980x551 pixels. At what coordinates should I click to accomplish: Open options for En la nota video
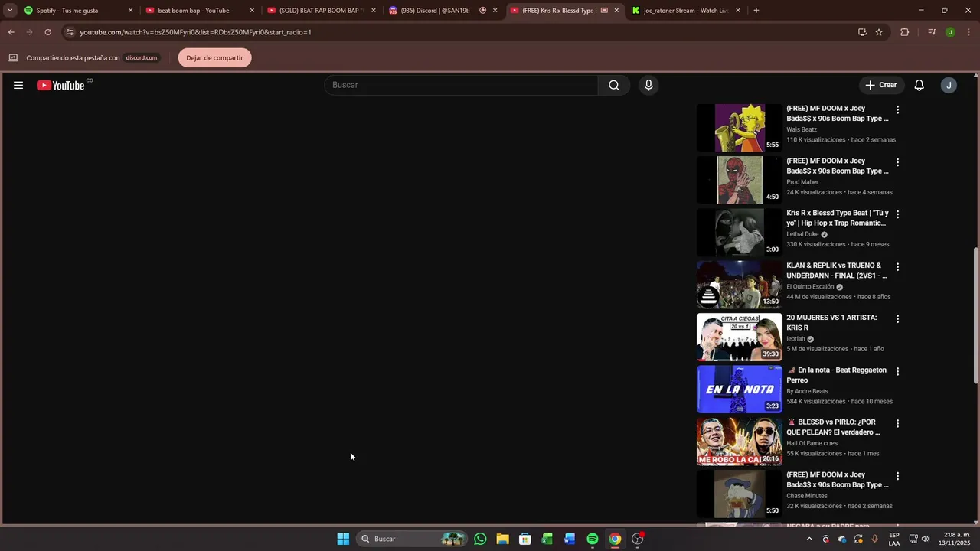(897, 371)
